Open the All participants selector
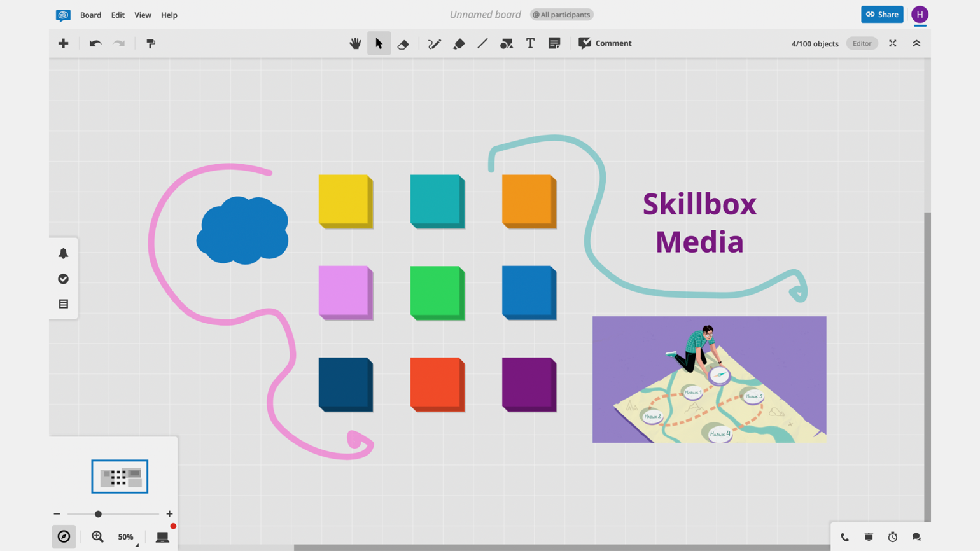This screenshot has height=551, width=980. [x=561, y=15]
